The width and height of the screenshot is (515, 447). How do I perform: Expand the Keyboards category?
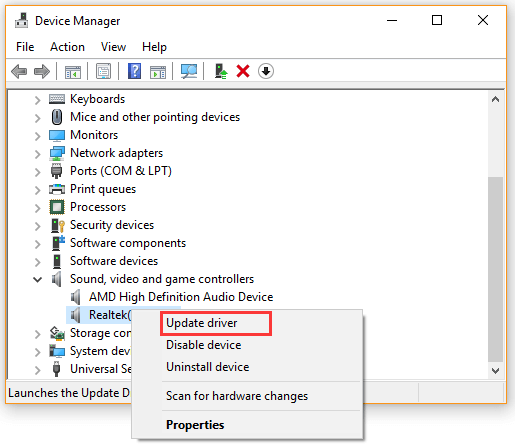click(x=37, y=100)
